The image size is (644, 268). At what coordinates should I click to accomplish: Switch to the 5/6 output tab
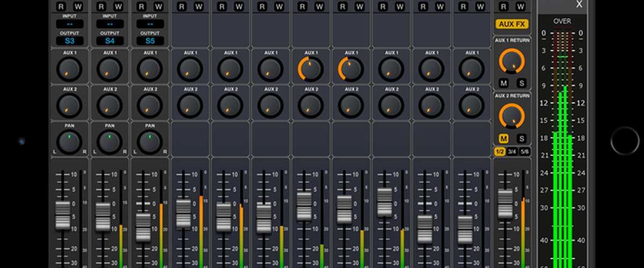(x=524, y=152)
